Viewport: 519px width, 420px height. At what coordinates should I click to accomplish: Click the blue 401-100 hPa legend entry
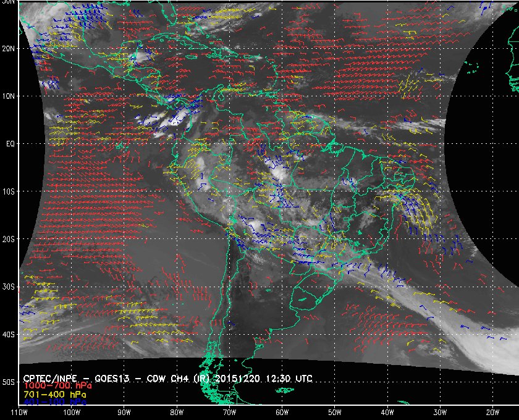pyautogui.click(x=54, y=402)
